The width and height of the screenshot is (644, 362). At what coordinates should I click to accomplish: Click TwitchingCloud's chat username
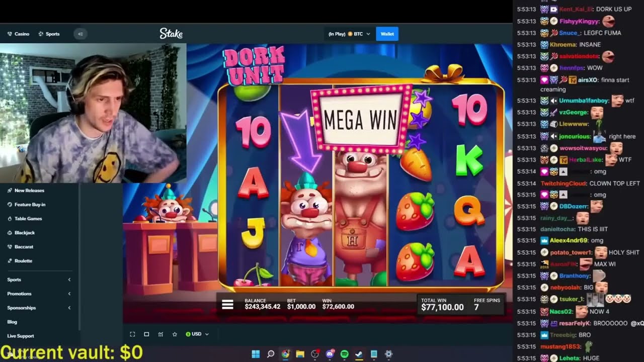[x=563, y=184]
